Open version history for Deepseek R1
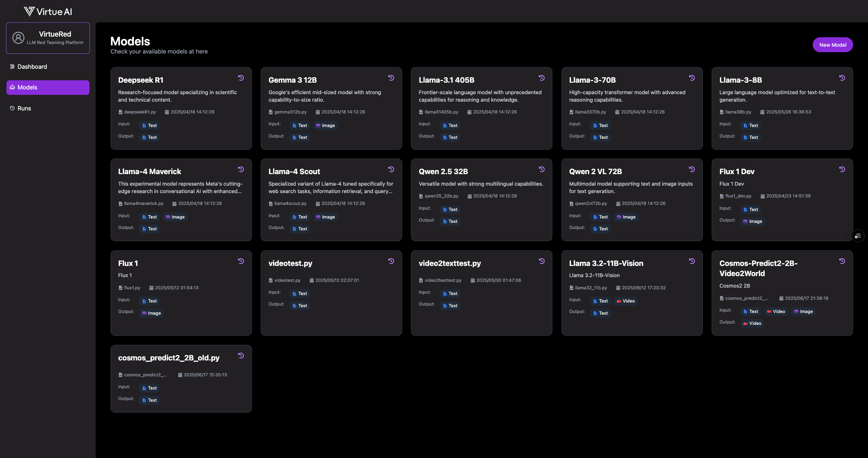The image size is (868, 458). [241, 78]
